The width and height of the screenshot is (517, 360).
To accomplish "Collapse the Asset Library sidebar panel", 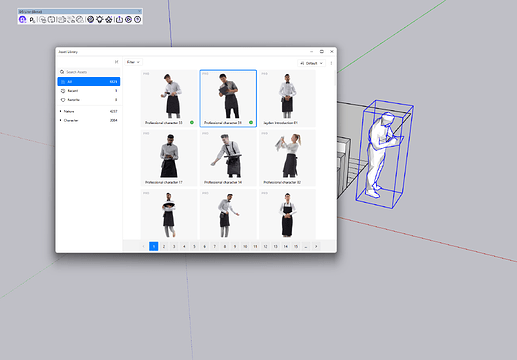I will click(116, 62).
